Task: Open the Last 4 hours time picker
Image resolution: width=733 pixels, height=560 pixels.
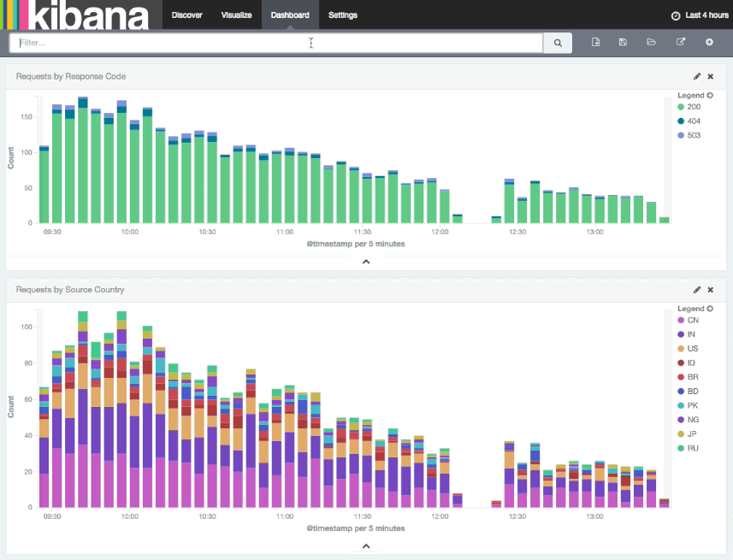Action: coord(699,15)
